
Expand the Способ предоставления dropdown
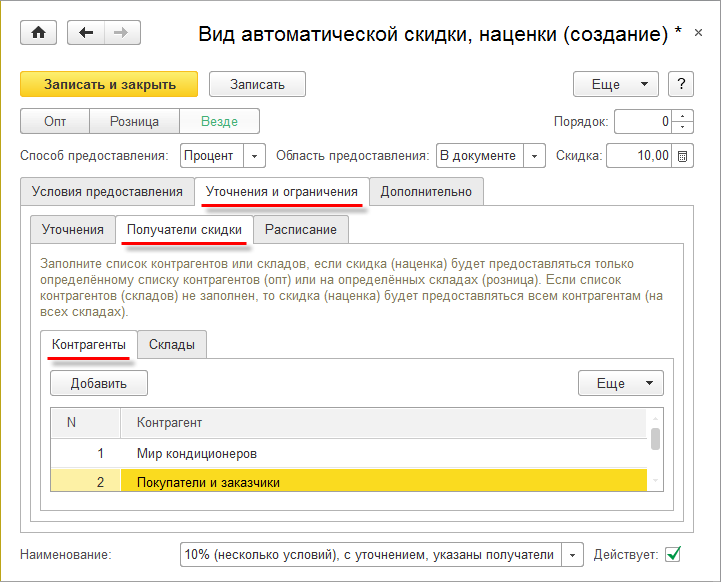click(254, 156)
